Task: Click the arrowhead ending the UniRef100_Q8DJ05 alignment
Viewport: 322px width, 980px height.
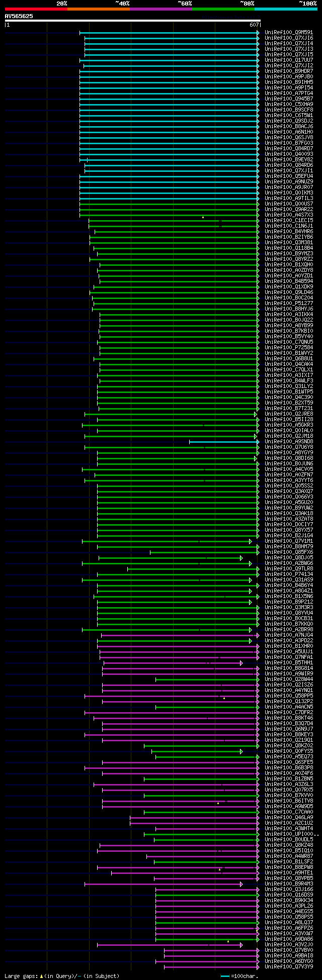Action: pos(242,558)
